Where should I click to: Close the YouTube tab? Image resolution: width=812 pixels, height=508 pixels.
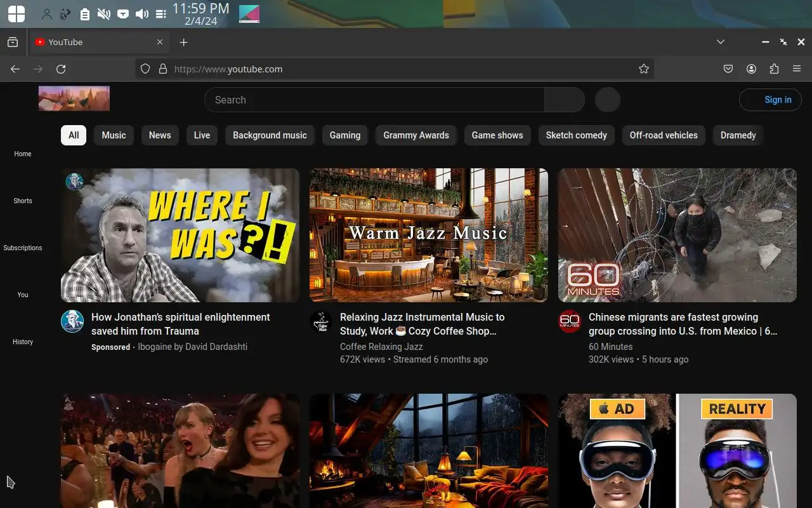click(160, 42)
